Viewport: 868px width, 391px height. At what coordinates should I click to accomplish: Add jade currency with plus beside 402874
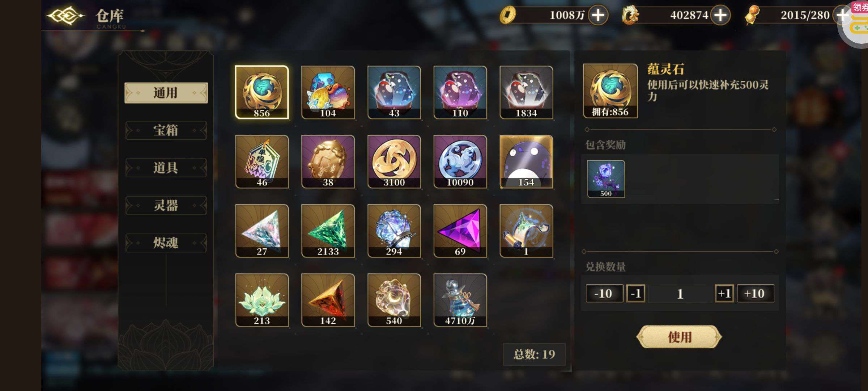720,15
